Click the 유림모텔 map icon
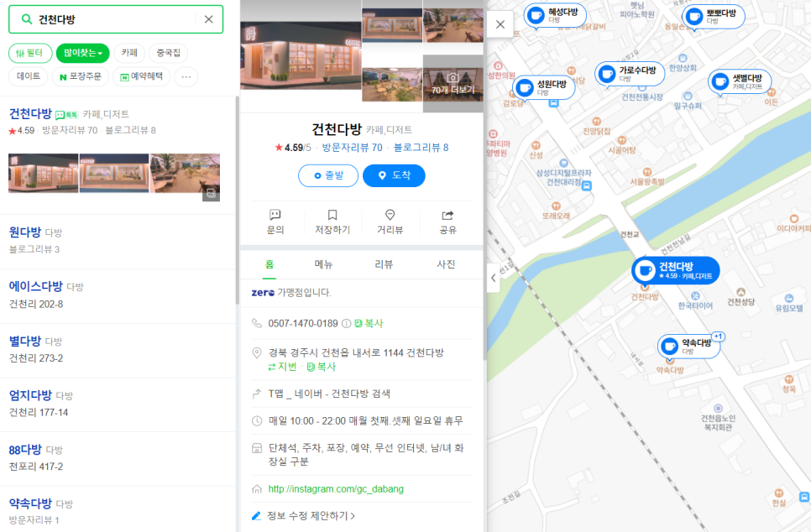 (x=789, y=299)
